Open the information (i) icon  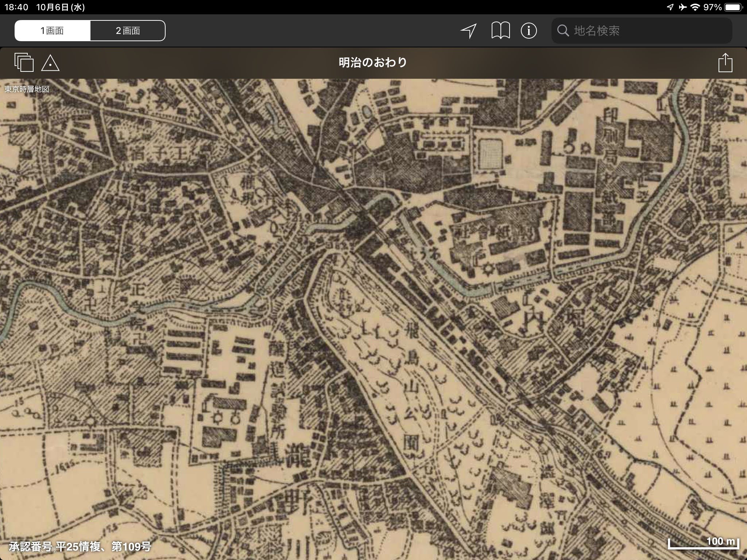529,31
